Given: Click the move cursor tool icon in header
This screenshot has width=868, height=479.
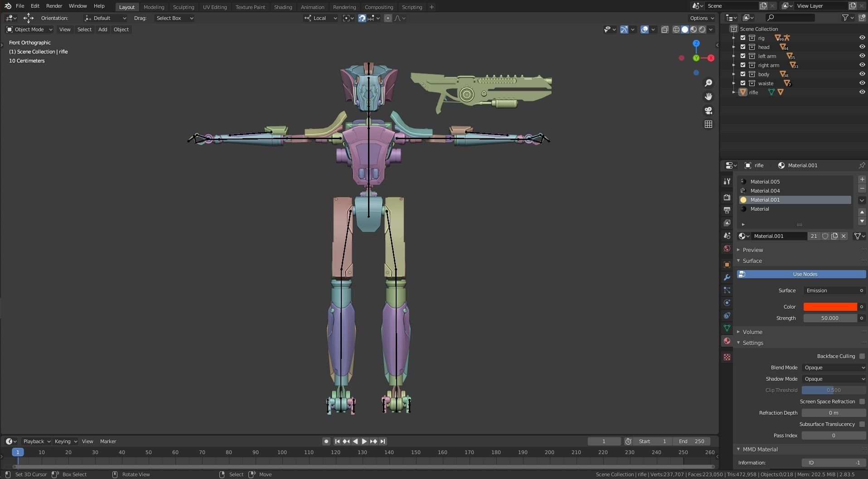Looking at the screenshot, I should (29, 18).
